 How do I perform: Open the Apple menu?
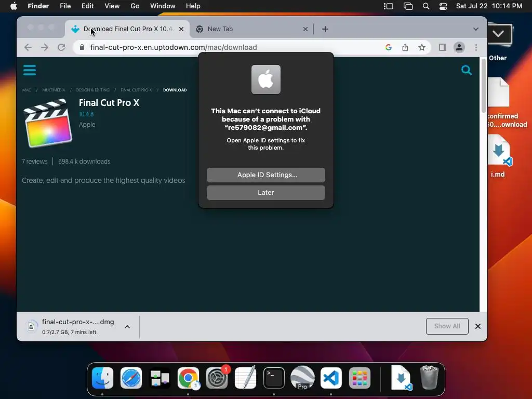14,6
